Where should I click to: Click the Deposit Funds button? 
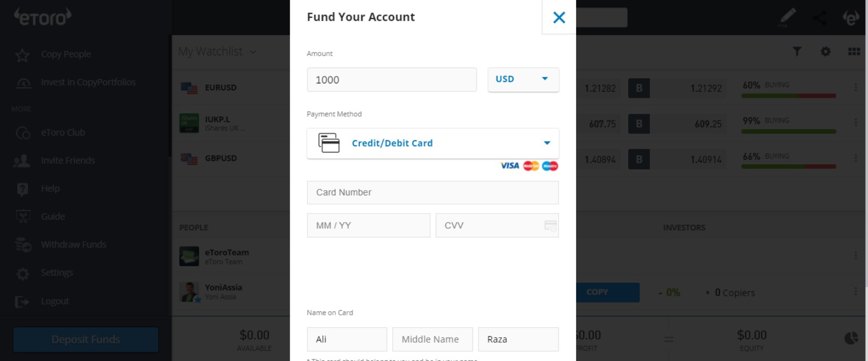86,339
